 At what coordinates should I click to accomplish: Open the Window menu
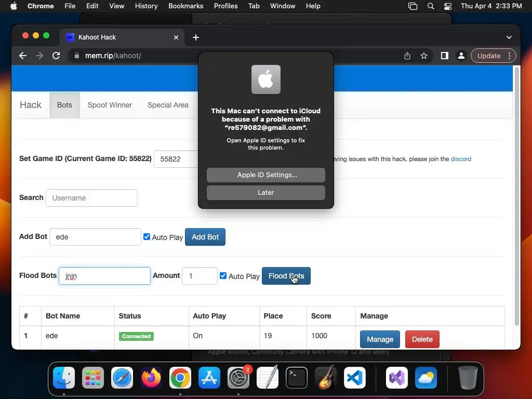(283, 6)
